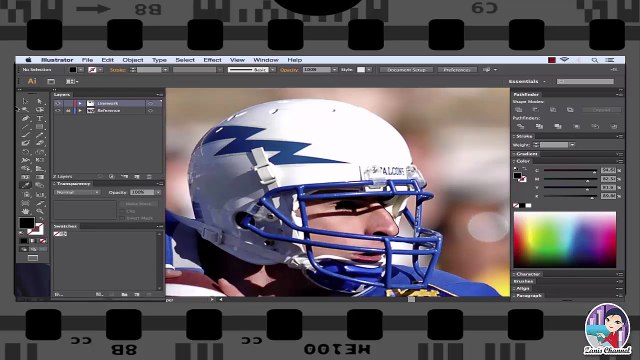The width and height of the screenshot is (640, 360).
Task: Select the Selection (black arrow) tool
Action: [25, 101]
